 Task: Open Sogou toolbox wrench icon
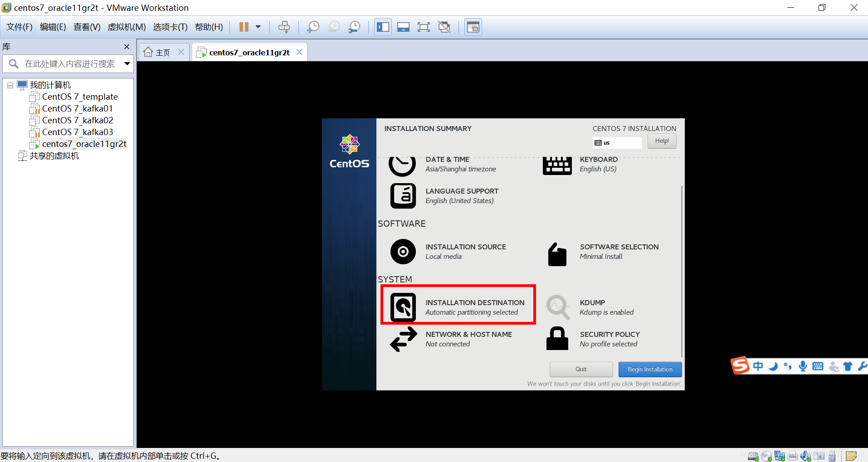pyautogui.click(x=862, y=366)
